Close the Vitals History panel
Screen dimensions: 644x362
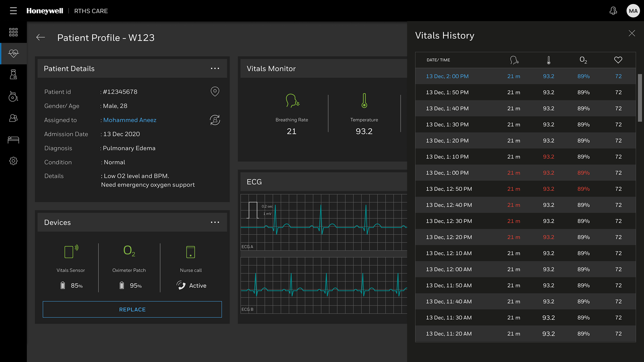pyautogui.click(x=632, y=33)
